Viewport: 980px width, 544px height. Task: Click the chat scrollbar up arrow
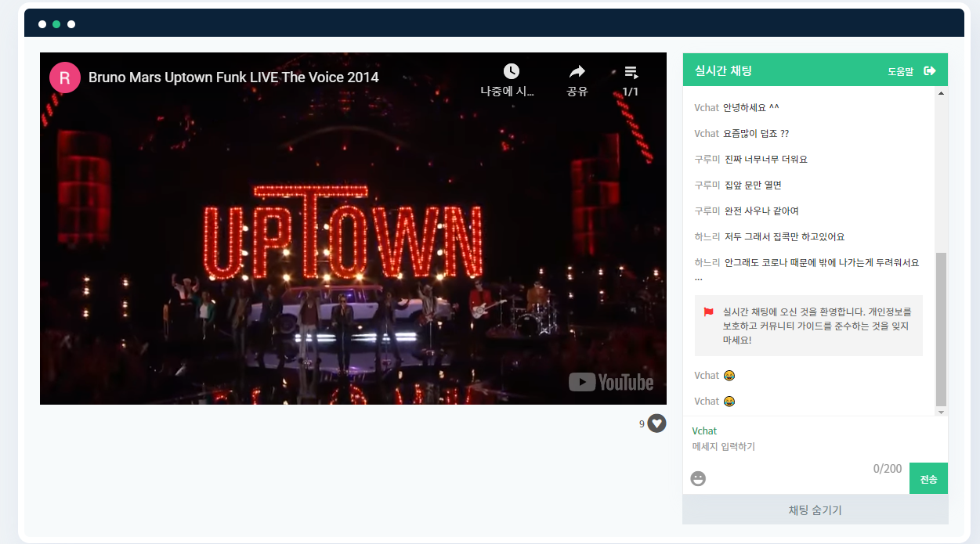pos(941,92)
